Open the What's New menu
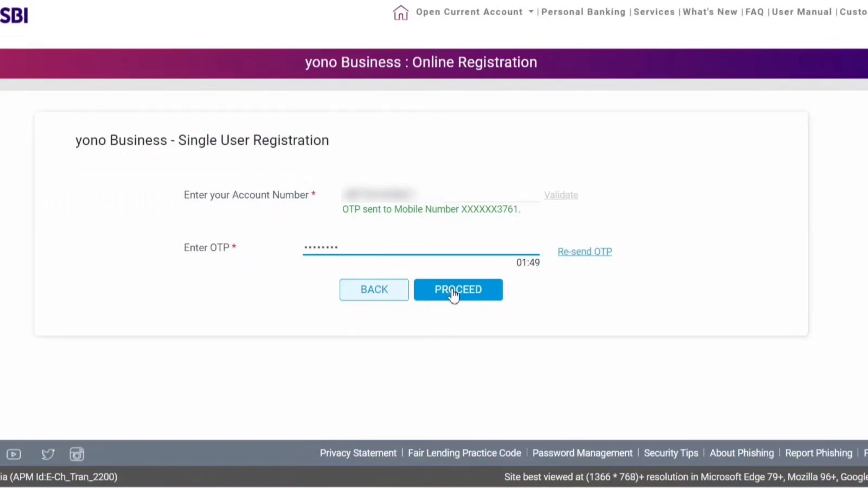 click(x=710, y=12)
